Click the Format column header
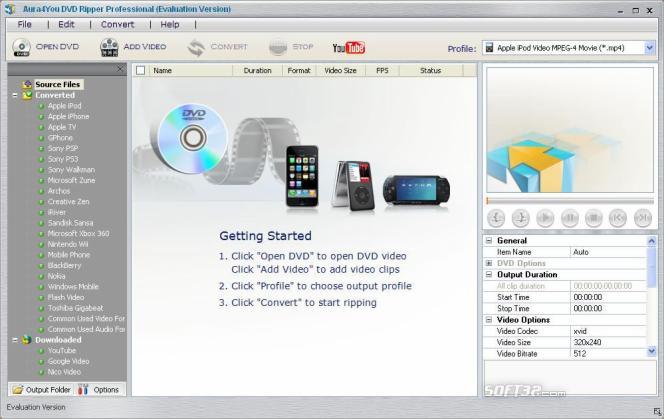 [x=299, y=71]
